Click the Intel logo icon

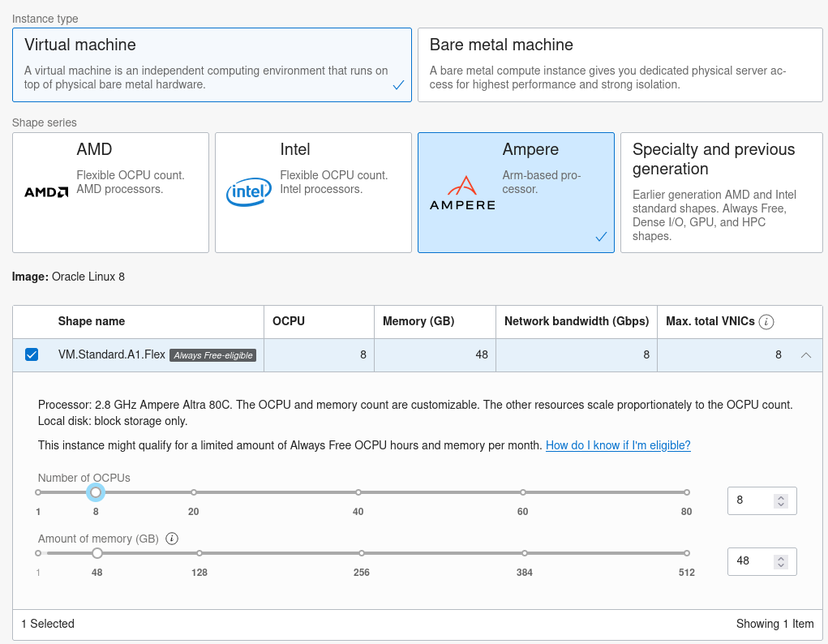click(248, 192)
